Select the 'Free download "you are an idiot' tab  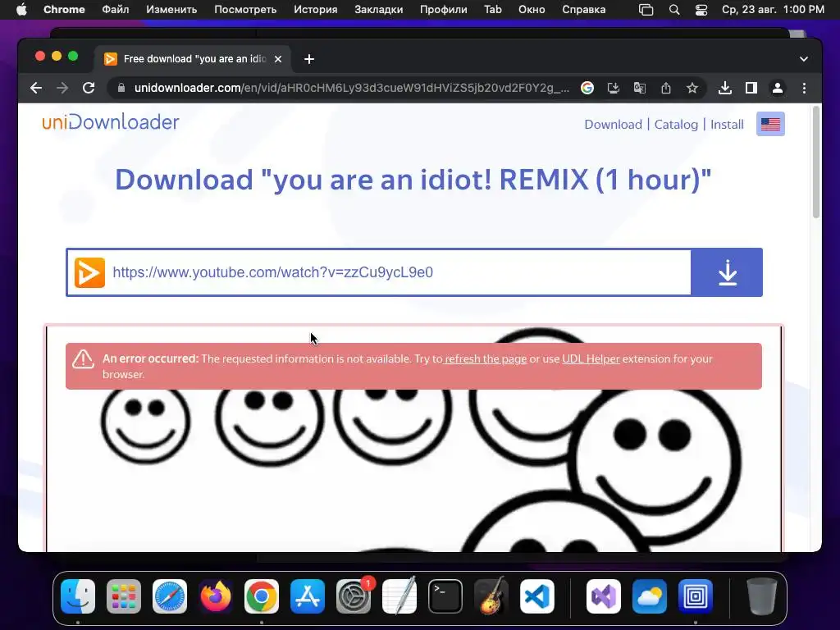[193, 59]
